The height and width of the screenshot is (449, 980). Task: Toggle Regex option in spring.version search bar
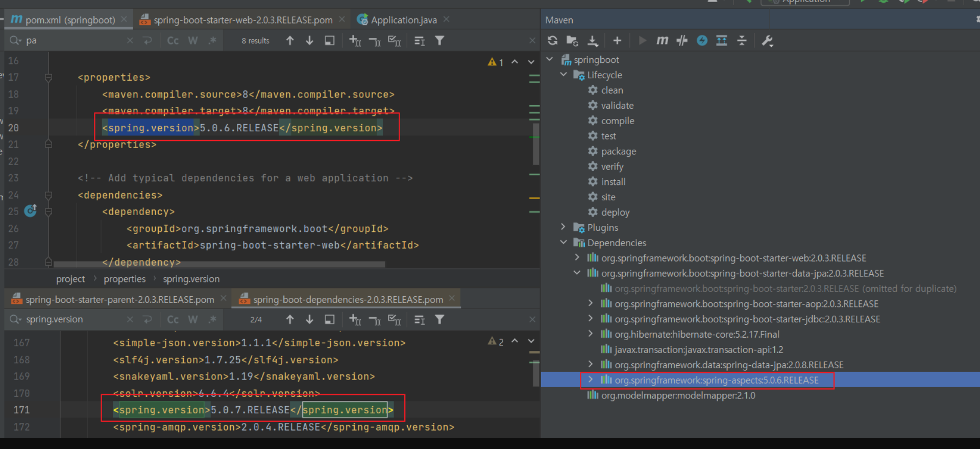[x=212, y=319]
